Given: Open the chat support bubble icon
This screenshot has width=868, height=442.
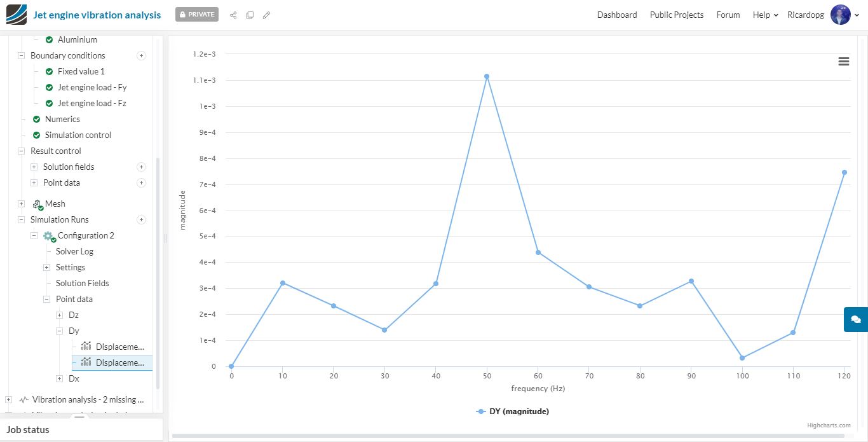Looking at the screenshot, I should pyautogui.click(x=856, y=319).
